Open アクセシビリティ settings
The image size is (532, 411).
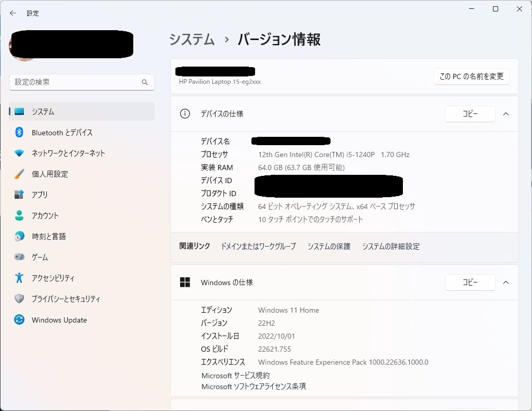[x=81, y=278]
